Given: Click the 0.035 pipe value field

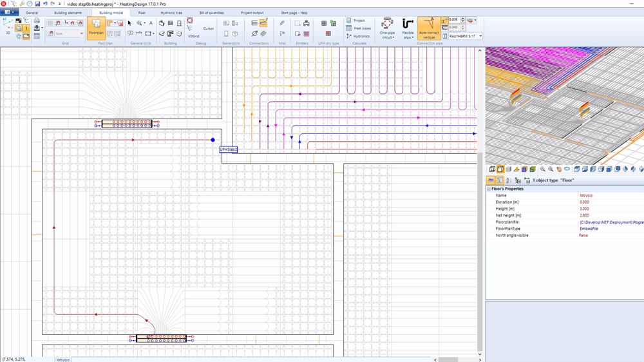Looking at the screenshot, I should tap(454, 20).
